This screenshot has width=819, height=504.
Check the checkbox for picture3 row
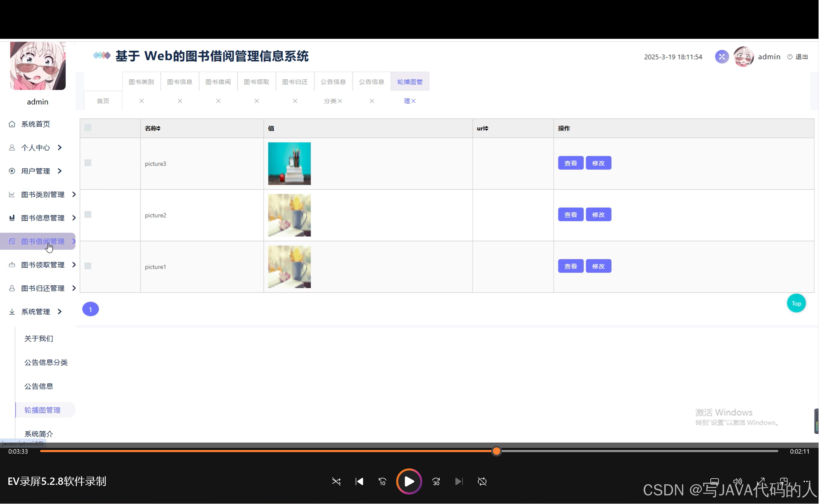(x=88, y=163)
